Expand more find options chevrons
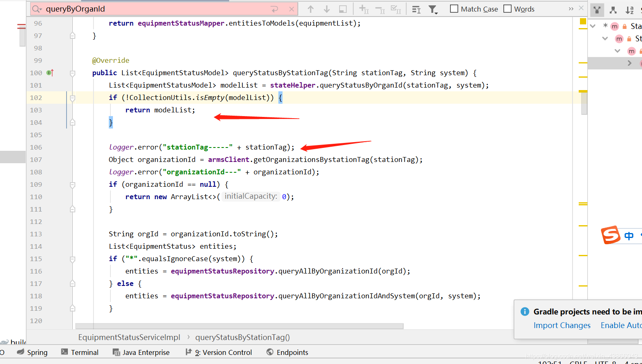Image resolution: width=642 pixels, height=364 pixels. point(571,9)
